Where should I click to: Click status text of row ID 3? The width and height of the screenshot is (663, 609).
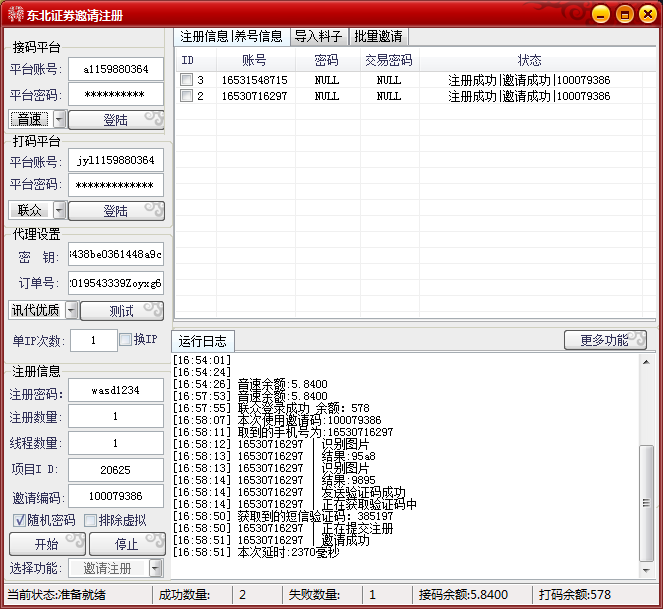pyautogui.click(x=529, y=80)
